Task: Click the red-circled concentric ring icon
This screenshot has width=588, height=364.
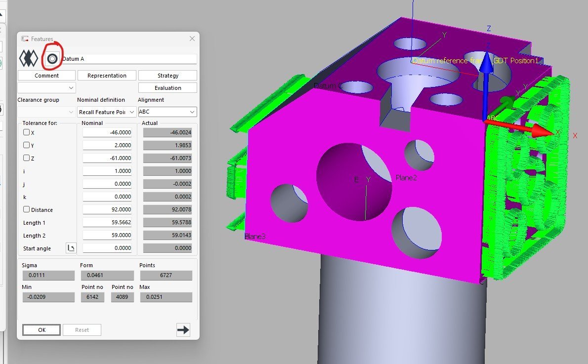Action: 52,59
